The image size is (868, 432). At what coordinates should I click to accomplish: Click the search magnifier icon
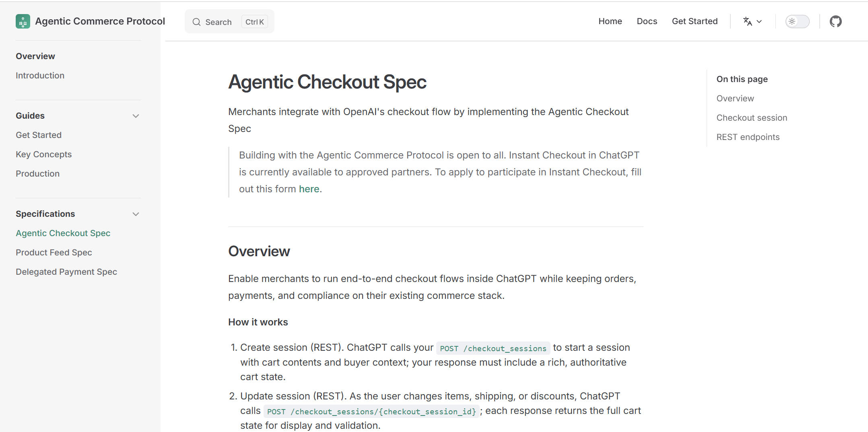196,22
